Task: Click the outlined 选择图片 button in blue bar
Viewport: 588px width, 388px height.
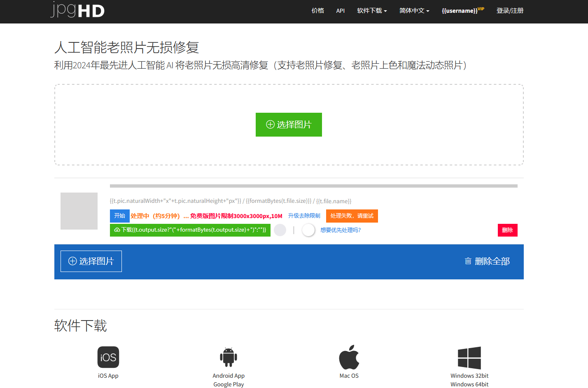Action: click(x=91, y=261)
